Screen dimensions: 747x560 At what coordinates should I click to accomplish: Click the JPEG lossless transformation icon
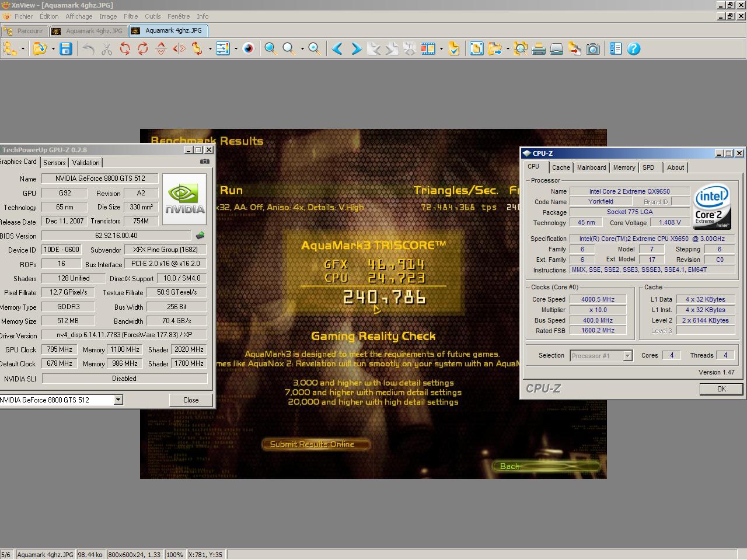(x=197, y=49)
